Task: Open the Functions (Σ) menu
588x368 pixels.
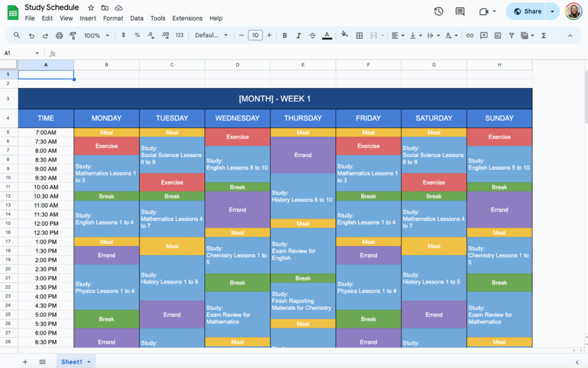Action: (x=543, y=35)
